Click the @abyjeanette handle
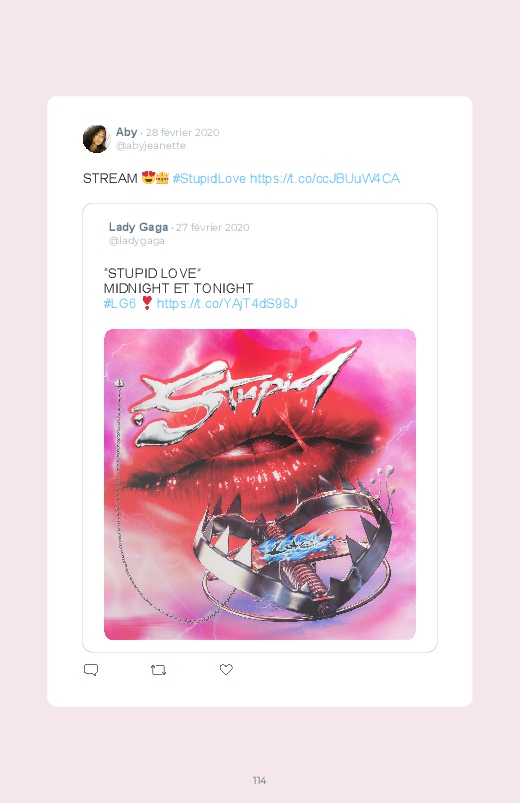 (x=151, y=145)
